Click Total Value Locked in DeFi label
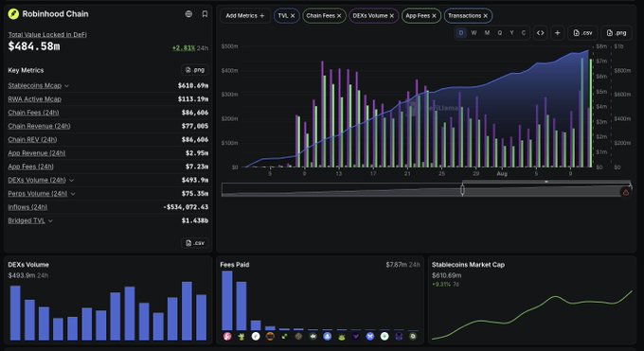 pos(47,34)
